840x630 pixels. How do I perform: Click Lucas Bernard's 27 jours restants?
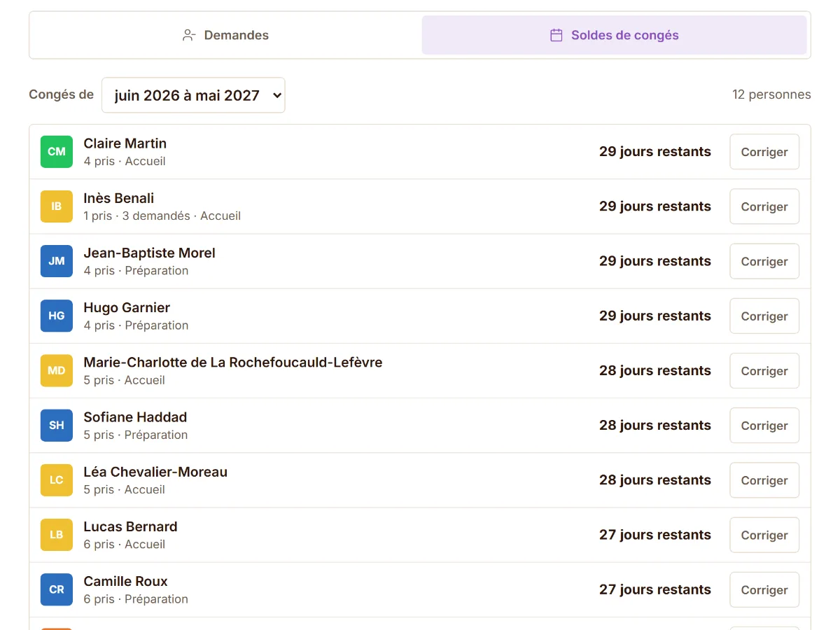[655, 535]
